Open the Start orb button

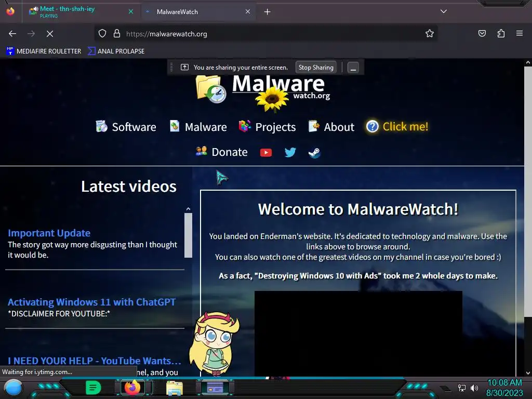14,388
